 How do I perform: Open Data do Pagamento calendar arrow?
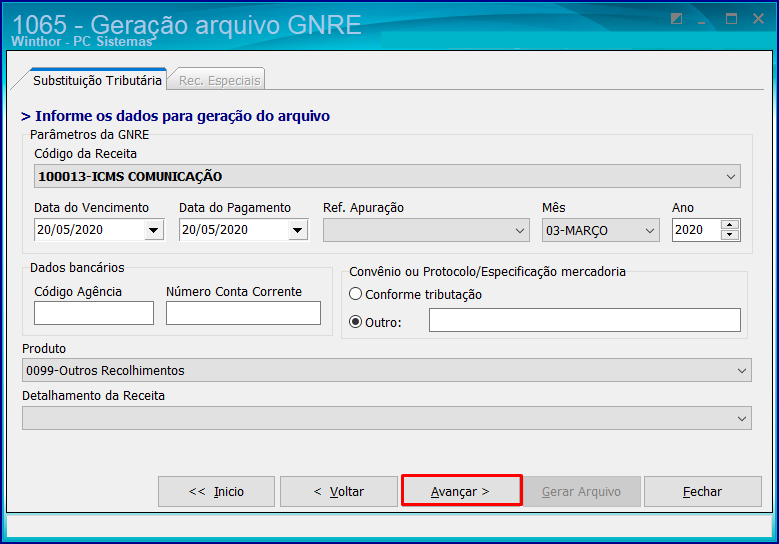(x=298, y=230)
